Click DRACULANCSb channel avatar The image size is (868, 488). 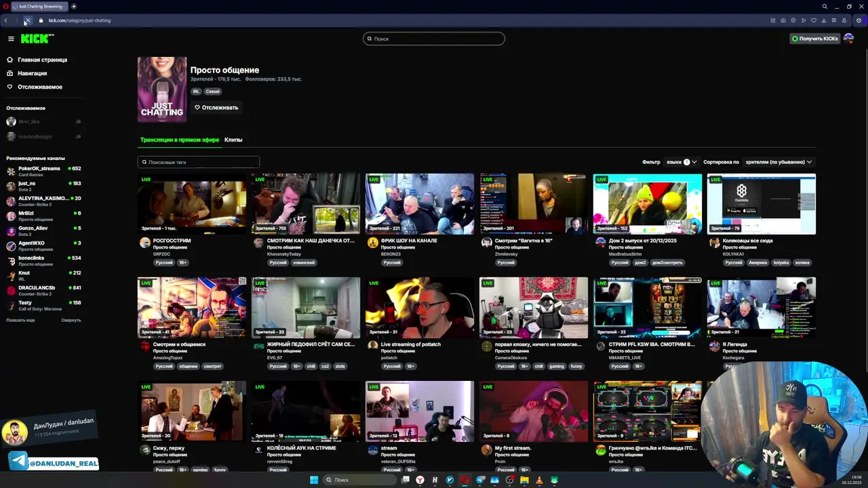pyautogui.click(x=11, y=290)
